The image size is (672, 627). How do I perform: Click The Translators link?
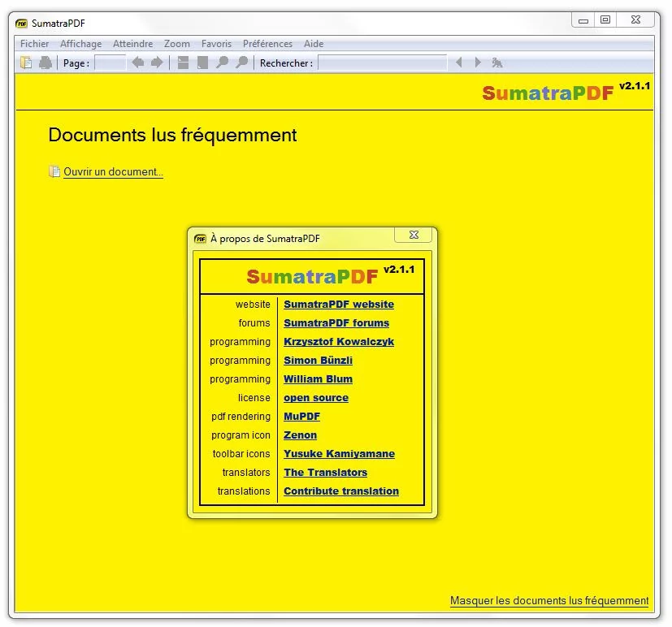pos(326,473)
